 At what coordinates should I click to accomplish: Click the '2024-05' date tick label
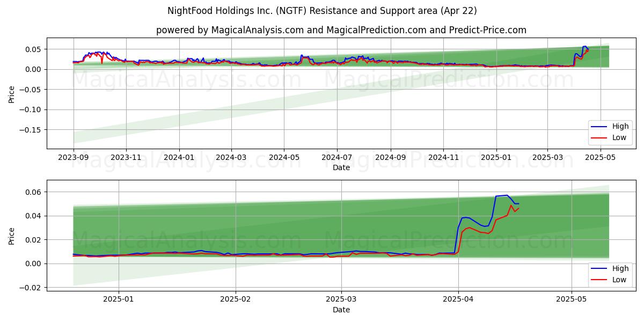(x=284, y=158)
